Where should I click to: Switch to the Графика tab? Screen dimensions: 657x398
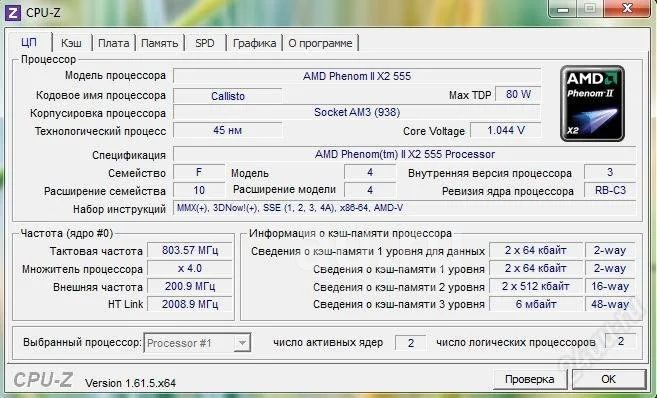pyautogui.click(x=254, y=43)
